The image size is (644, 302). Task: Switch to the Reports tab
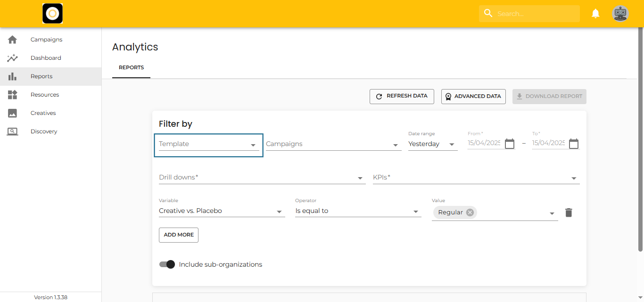131,68
